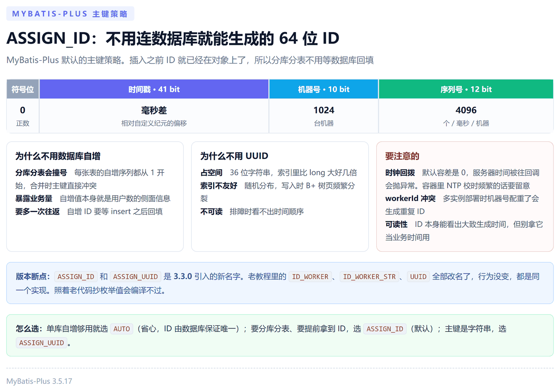Viewport: 560px width, 392px height.
Task: Click the '正数' label under 符号位
Action: point(23,123)
